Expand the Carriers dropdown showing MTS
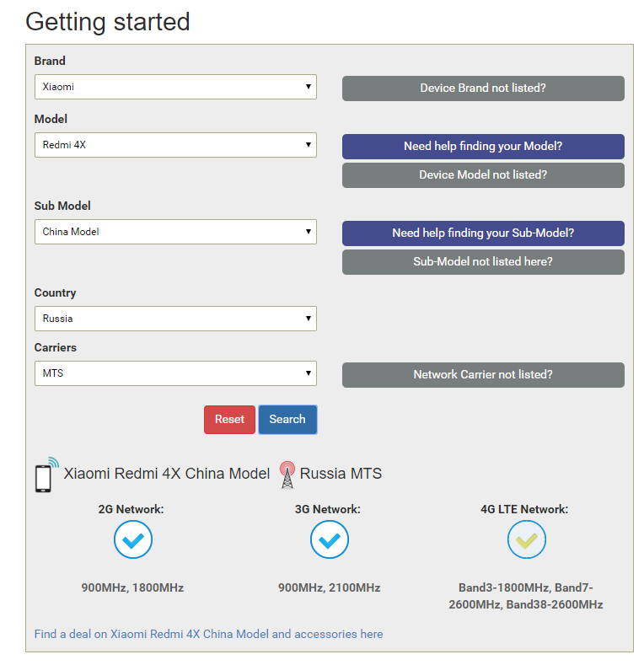 (175, 373)
